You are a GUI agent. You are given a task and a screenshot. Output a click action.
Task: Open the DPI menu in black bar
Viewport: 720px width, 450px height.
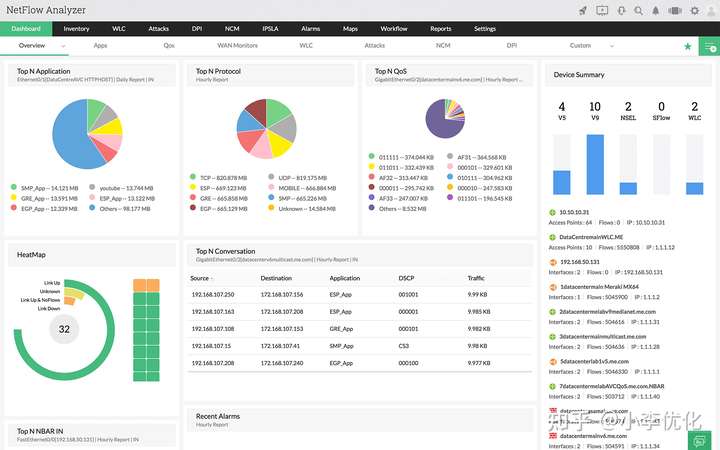click(x=197, y=28)
